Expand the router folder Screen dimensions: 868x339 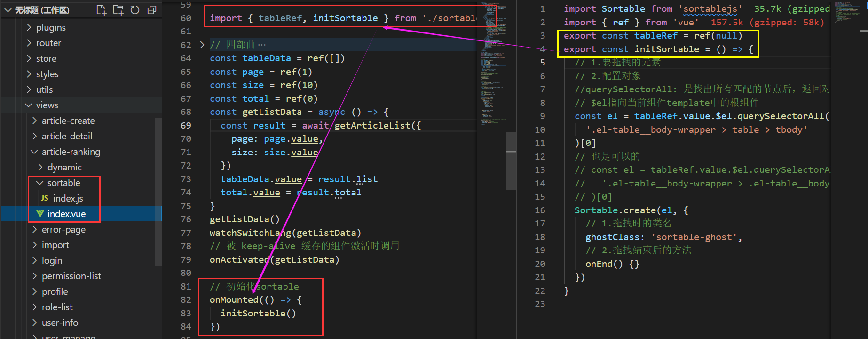tap(29, 43)
